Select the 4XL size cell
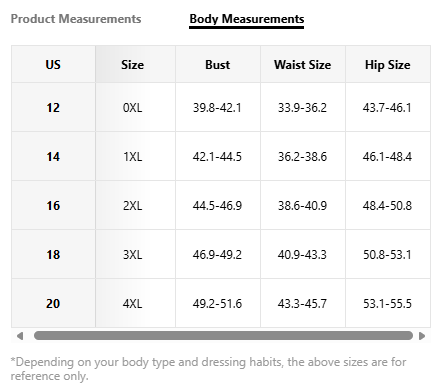Image resolution: width=443 pixels, height=388 pixels. coord(132,303)
